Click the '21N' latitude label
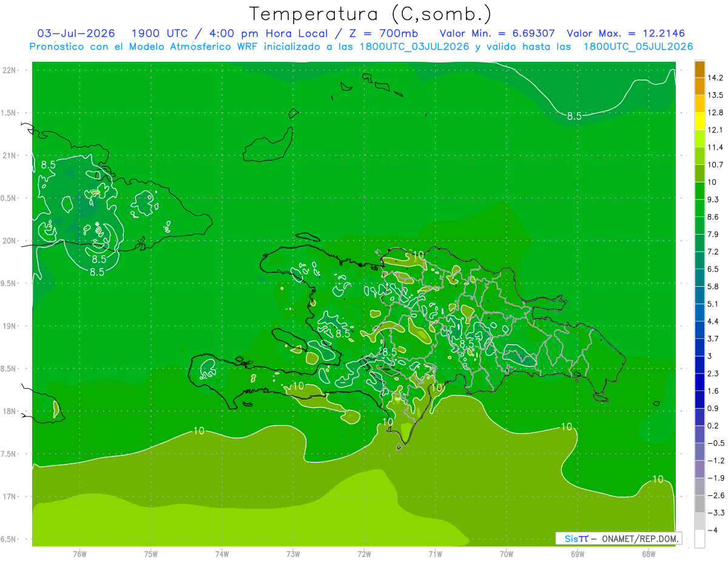The width and height of the screenshot is (728, 562). pyautogui.click(x=10, y=155)
